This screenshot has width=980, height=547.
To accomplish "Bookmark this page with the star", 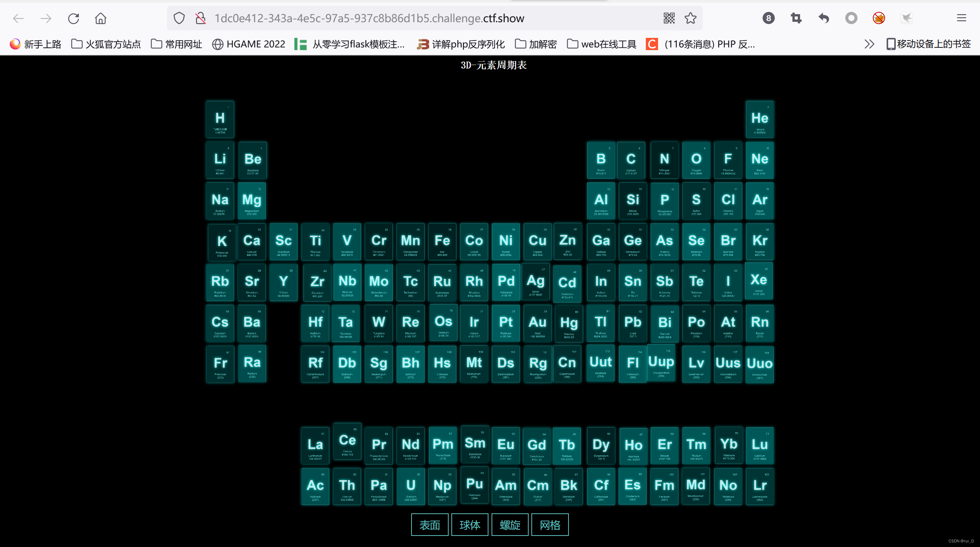I will [691, 18].
